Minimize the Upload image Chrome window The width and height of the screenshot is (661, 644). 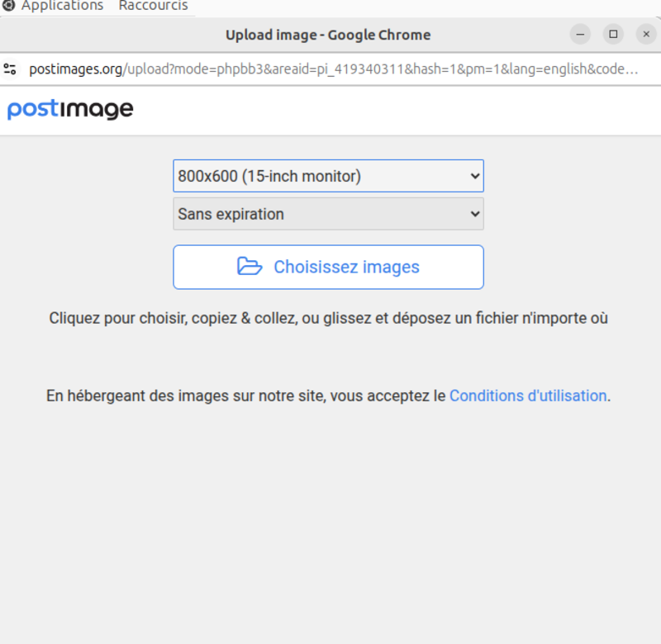[580, 34]
